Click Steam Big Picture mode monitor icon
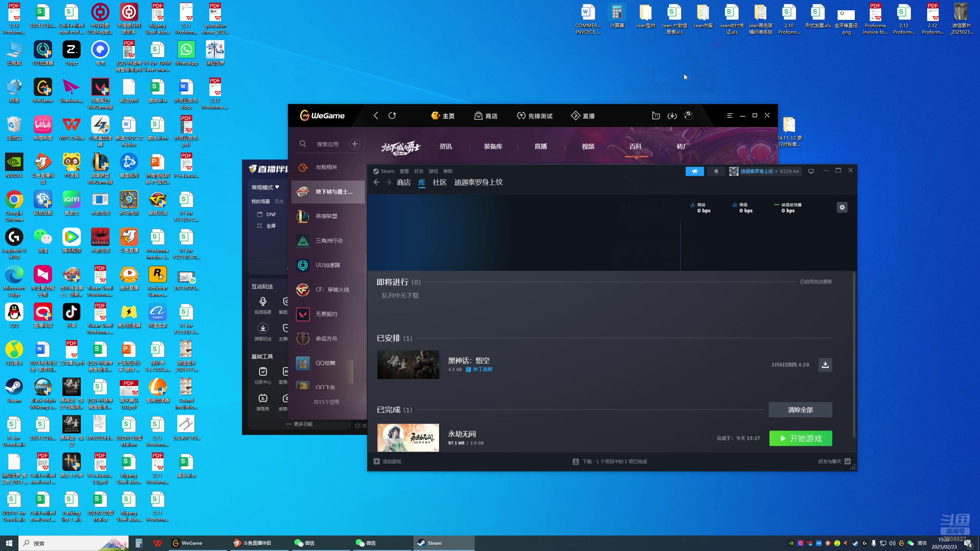The height and width of the screenshot is (551, 980). (811, 171)
